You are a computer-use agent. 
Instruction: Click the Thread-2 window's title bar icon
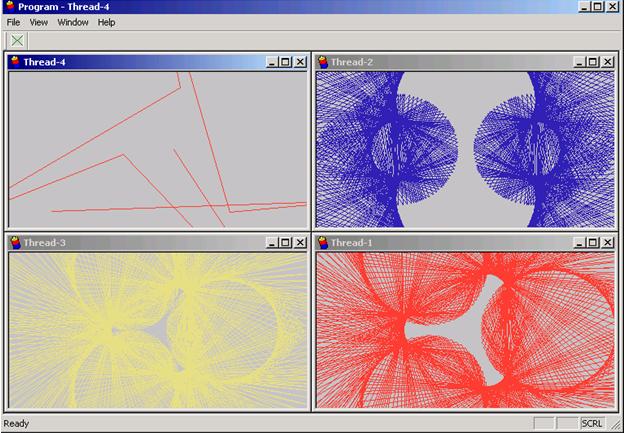(x=323, y=62)
